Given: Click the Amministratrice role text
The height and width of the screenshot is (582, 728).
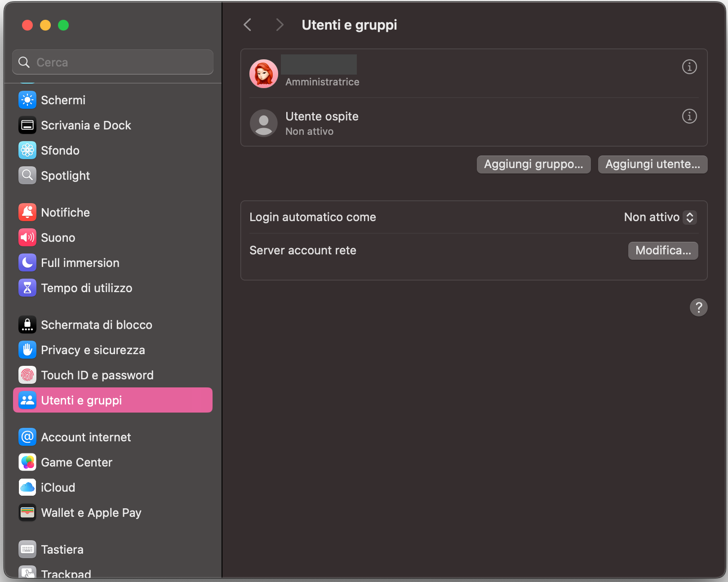Looking at the screenshot, I should click(322, 82).
